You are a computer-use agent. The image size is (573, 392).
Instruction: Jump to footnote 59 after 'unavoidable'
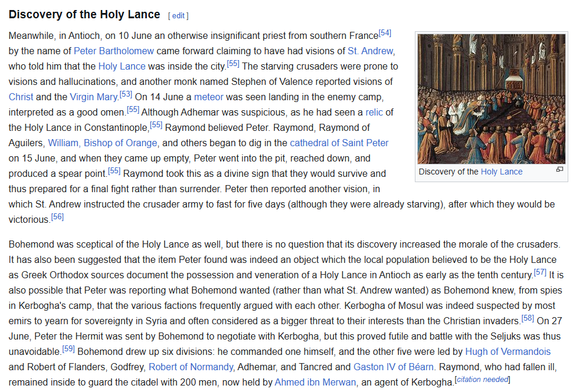[68, 349]
